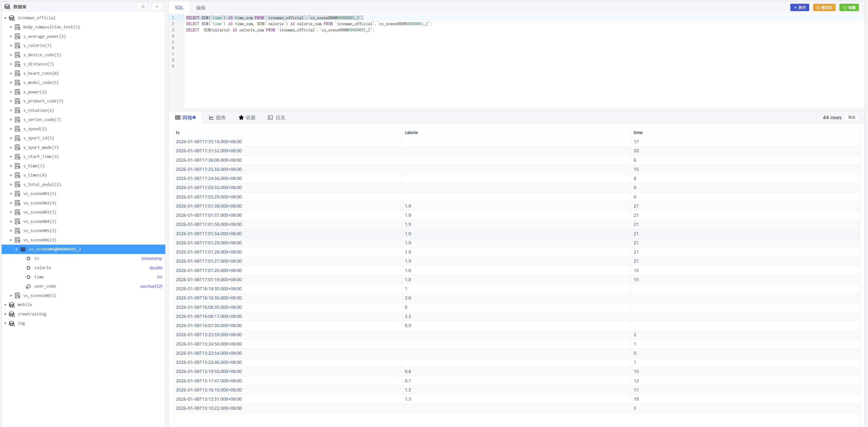
Task: Collapse the ironman_official database tree
Action: (x=5, y=18)
